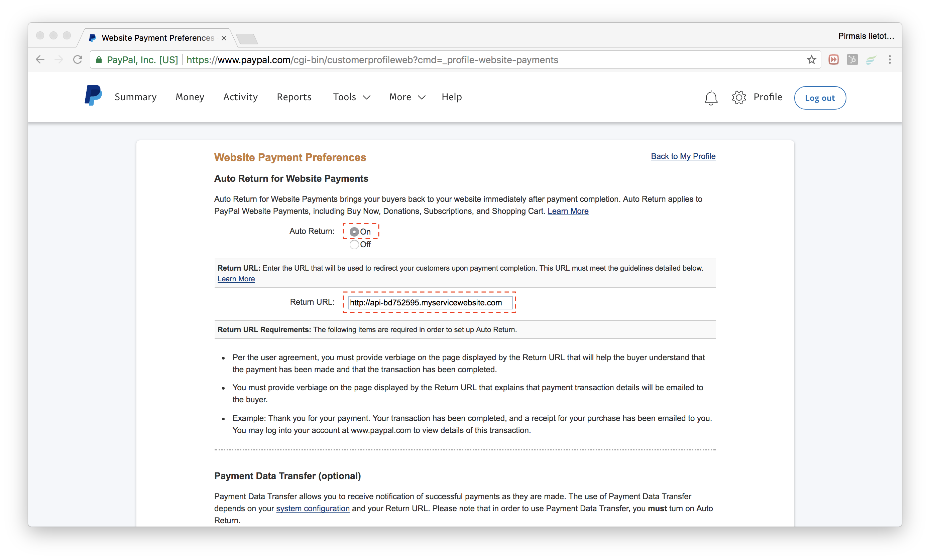This screenshot has width=930, height=560.
Task: Click Auto Return for Website Payments heading
Action: [x=291, y=178]
